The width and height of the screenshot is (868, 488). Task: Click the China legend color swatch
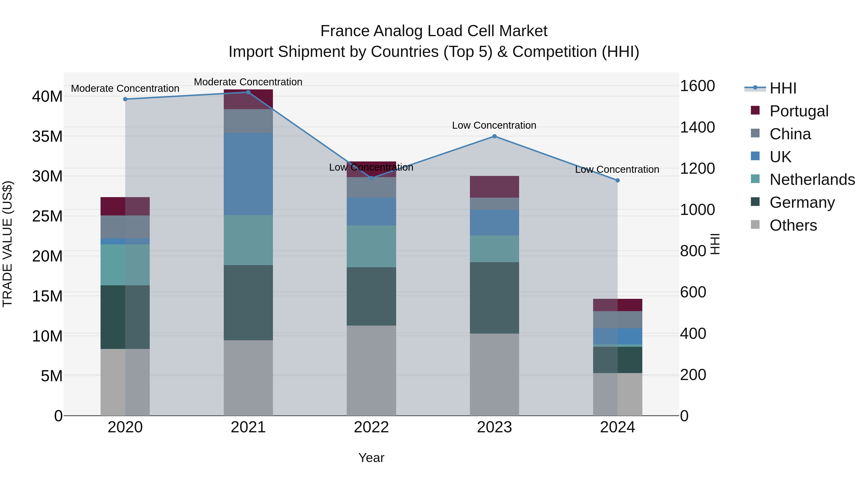pos(755,133)
